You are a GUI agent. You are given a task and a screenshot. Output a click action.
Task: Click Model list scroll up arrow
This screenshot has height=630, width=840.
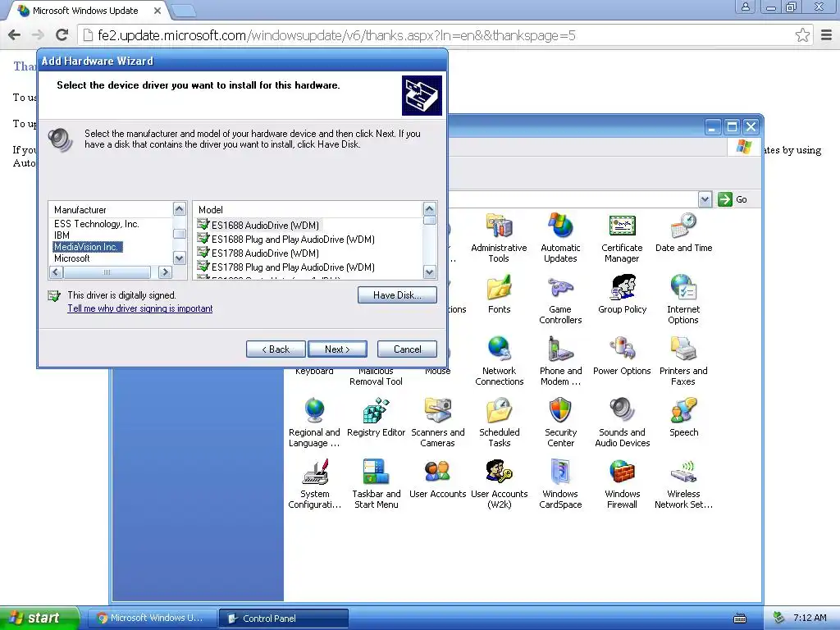pos(430,209)
